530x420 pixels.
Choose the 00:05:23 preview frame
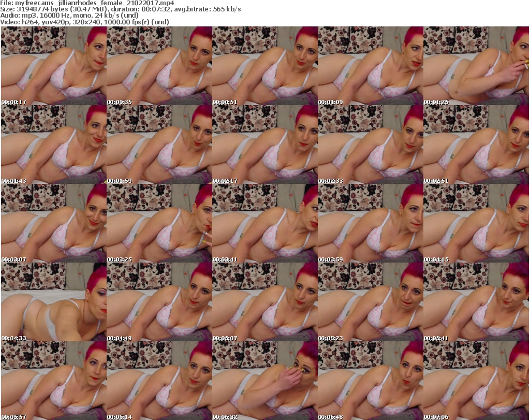point(371,302)
